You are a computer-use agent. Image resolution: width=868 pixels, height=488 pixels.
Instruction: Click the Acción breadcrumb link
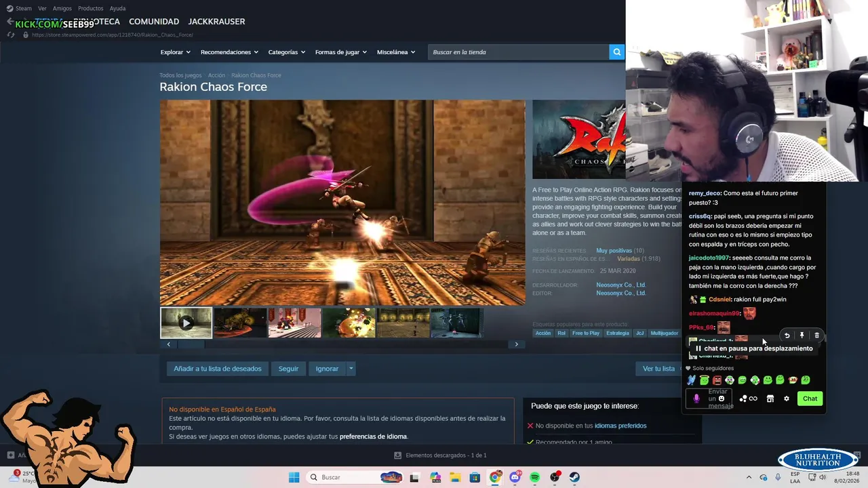pos(216,75)
